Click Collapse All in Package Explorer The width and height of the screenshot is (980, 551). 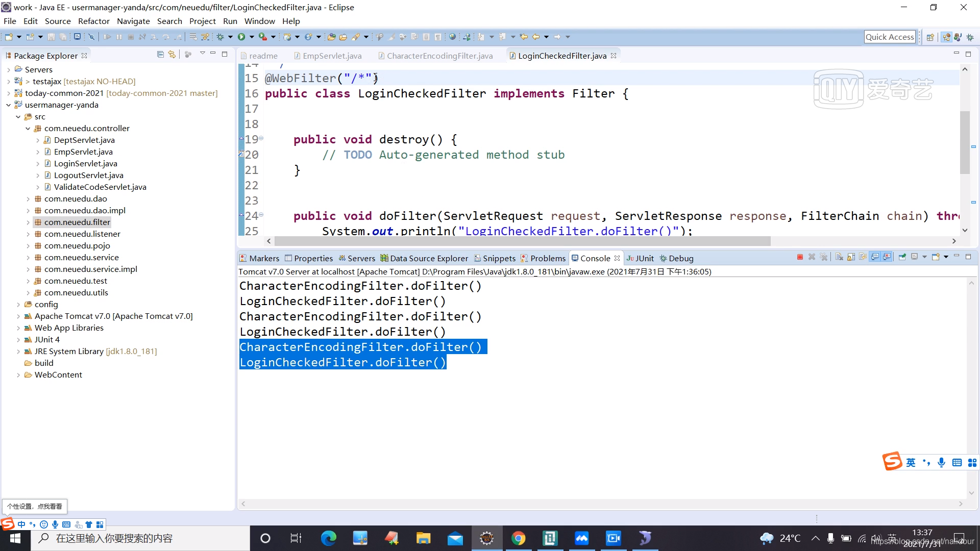click(x=160, y=55)
